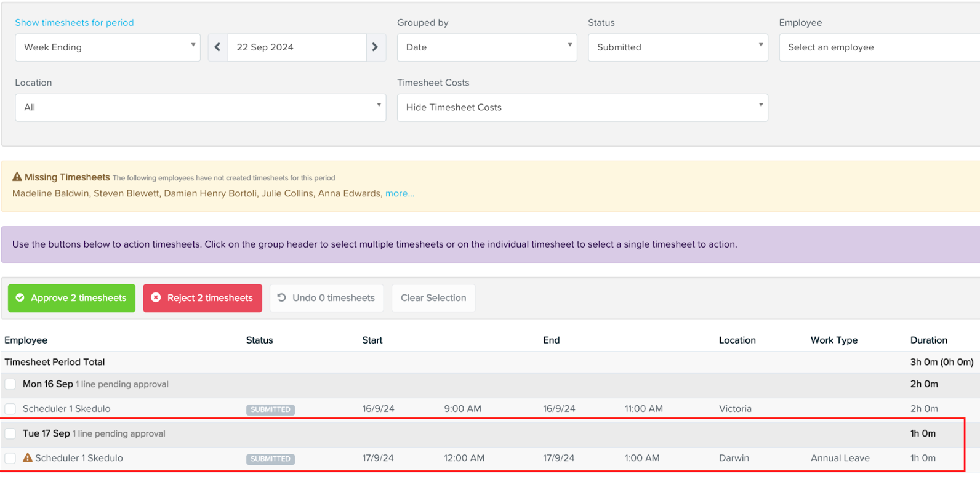Approve 2 timesheets
Image resolution: width=980 pixels, height=479 pixels.
pyautogui.click(x=71, y=298)
